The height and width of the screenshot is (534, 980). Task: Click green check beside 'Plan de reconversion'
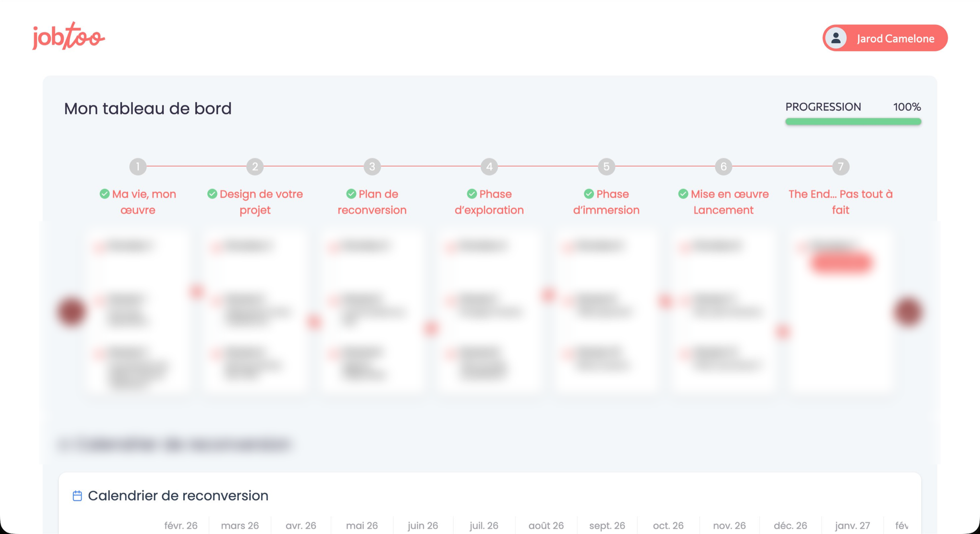point(351,194)
